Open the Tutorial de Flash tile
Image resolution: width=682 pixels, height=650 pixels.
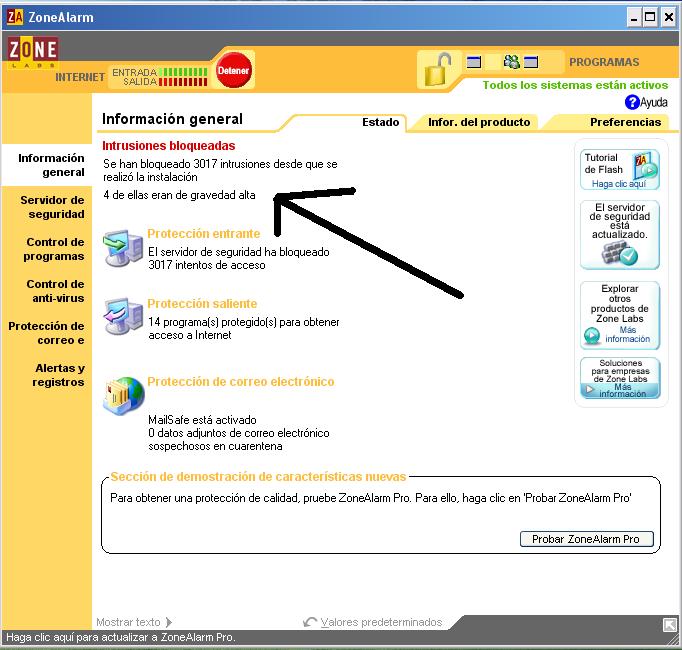click(620, 170)
